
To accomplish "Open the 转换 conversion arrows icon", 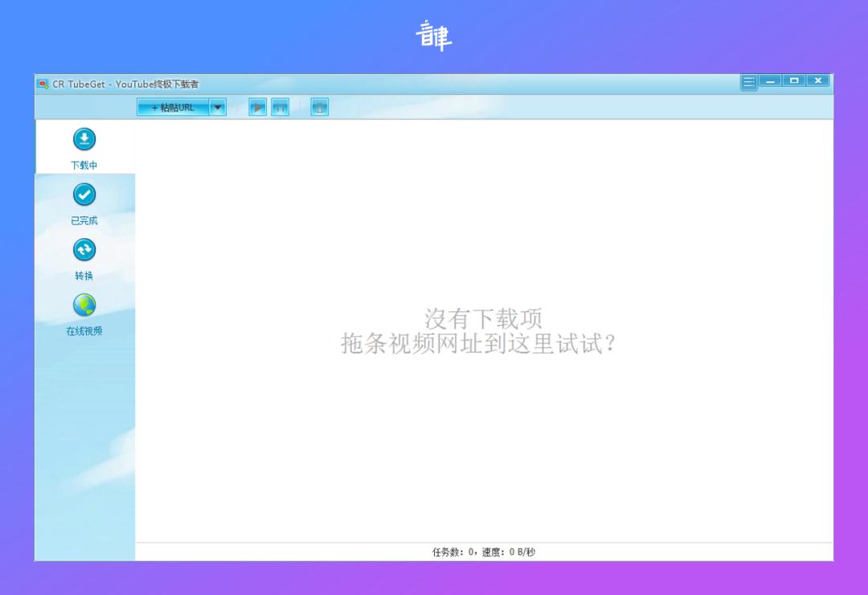I will click(84, 249).
